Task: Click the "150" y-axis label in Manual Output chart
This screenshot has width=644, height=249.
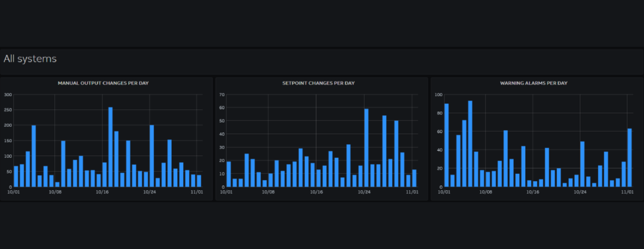Action: (8, 141)
